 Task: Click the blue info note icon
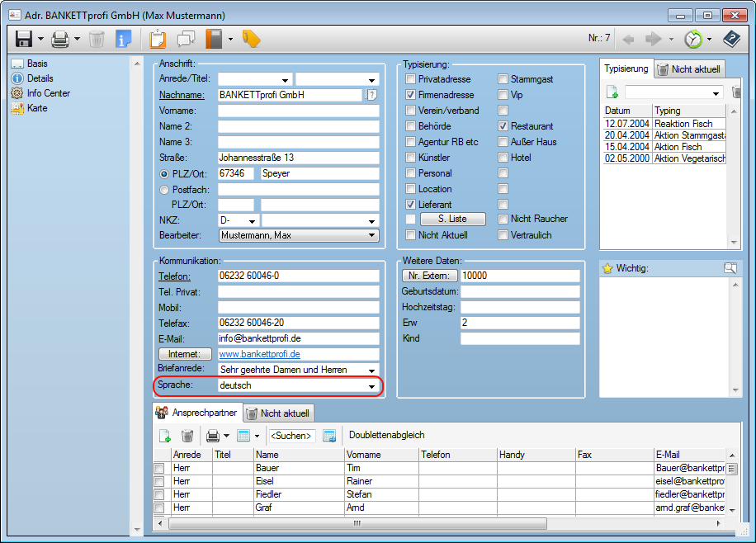coord(123,39)
